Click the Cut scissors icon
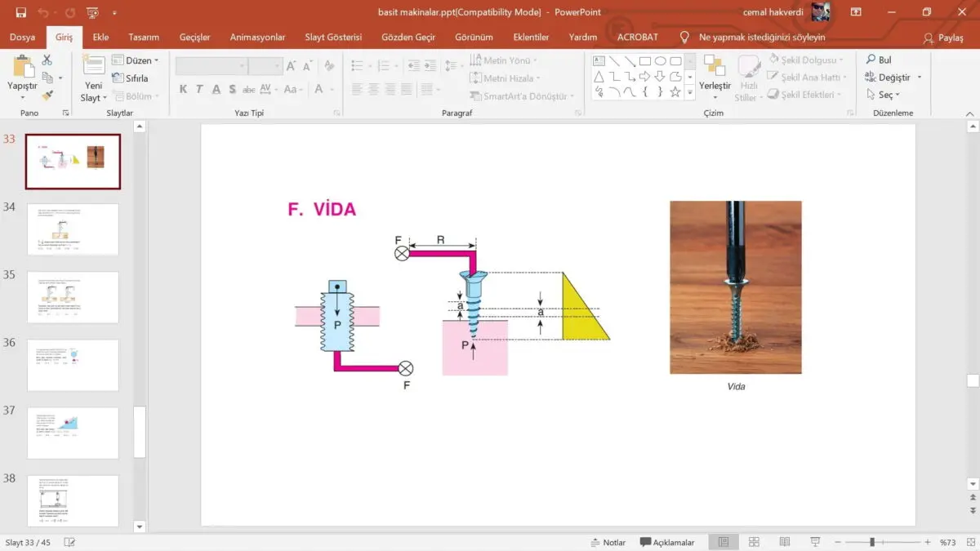980x551 pixels. tap(47, 60)
